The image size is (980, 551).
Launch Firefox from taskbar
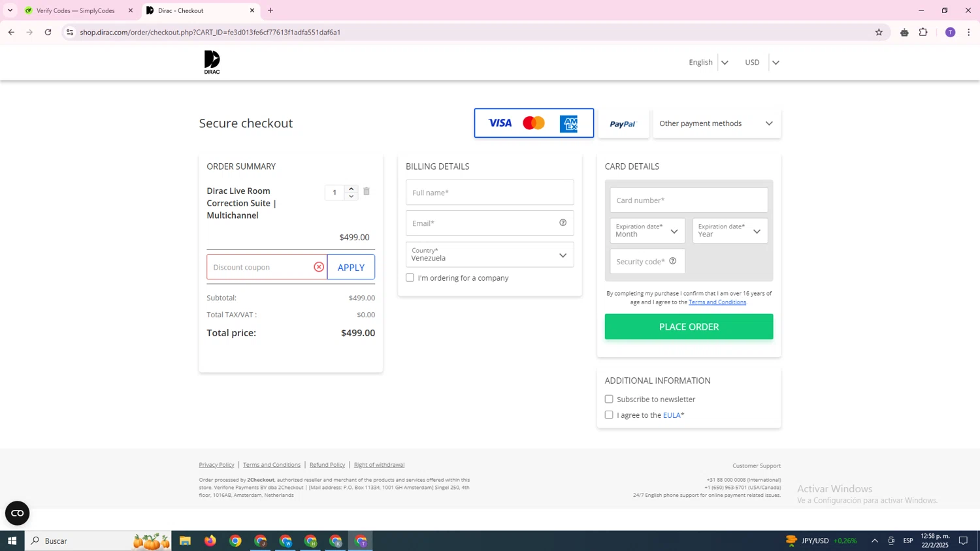click(x=210, y=541)
